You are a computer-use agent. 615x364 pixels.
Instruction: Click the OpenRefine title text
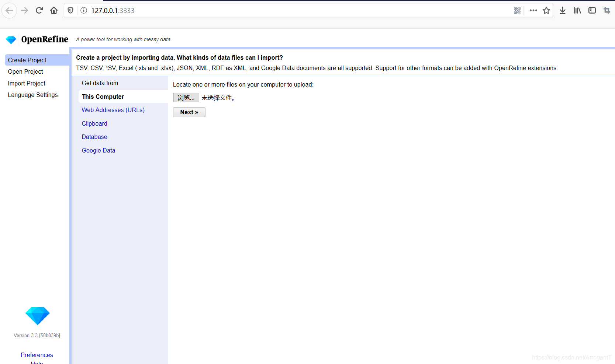click(x=45, y=39)
